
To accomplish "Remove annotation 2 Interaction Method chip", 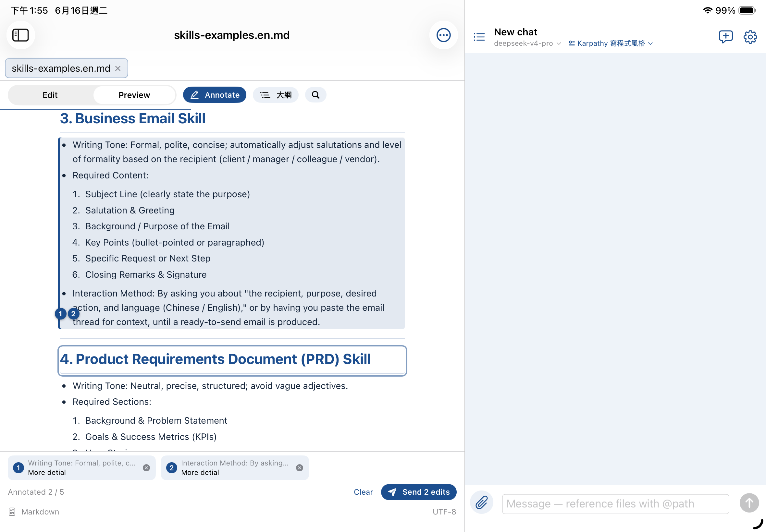I will pyautogui.click(x=300, y=468).
